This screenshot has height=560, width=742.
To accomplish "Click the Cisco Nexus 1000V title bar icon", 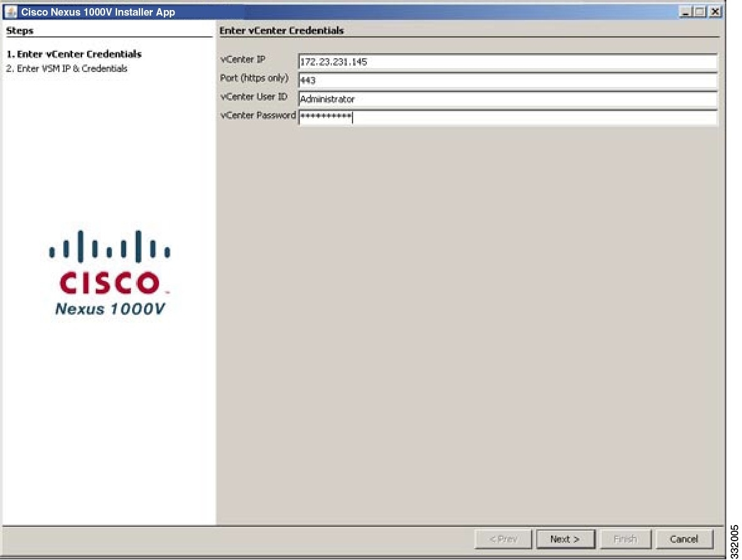I will click(10, 9).
